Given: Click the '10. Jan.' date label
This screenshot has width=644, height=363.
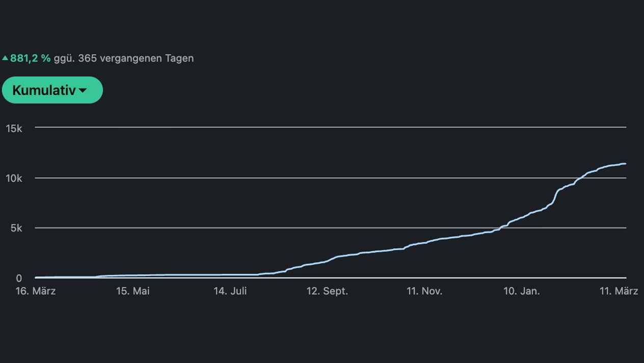Looking at the screenshot, I should (521, 291).
